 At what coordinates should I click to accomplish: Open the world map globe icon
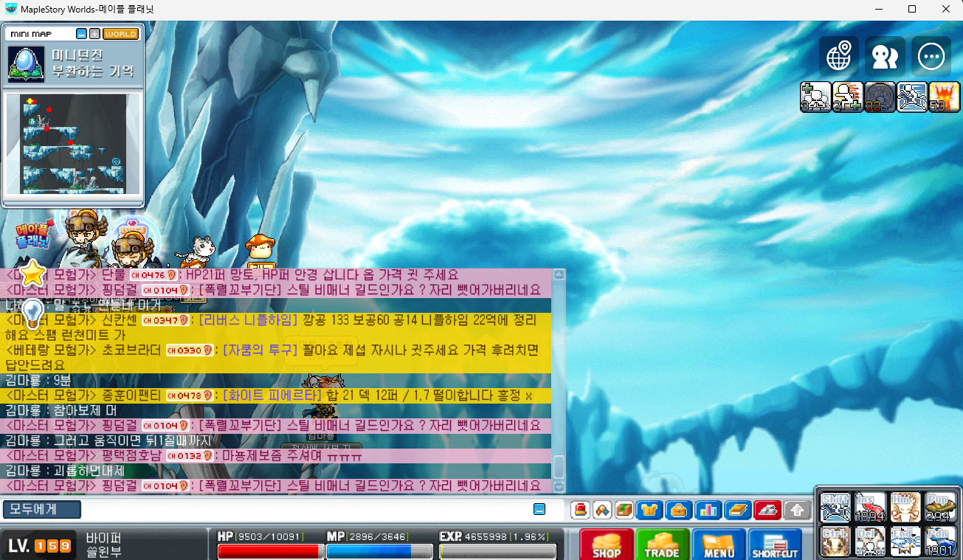839,57
